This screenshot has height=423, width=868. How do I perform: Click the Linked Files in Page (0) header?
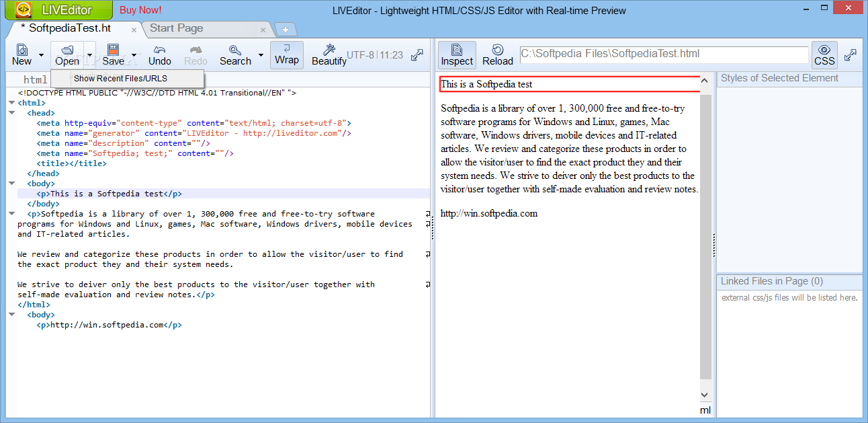[789, 282]
